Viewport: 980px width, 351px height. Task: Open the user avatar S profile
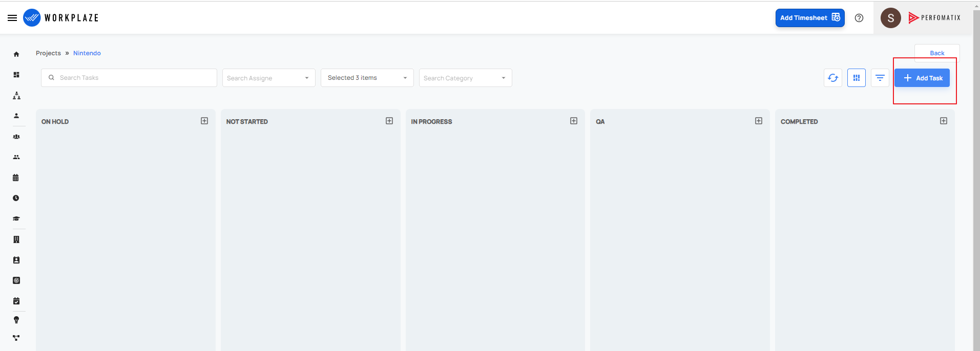click(x=891, y=18)
